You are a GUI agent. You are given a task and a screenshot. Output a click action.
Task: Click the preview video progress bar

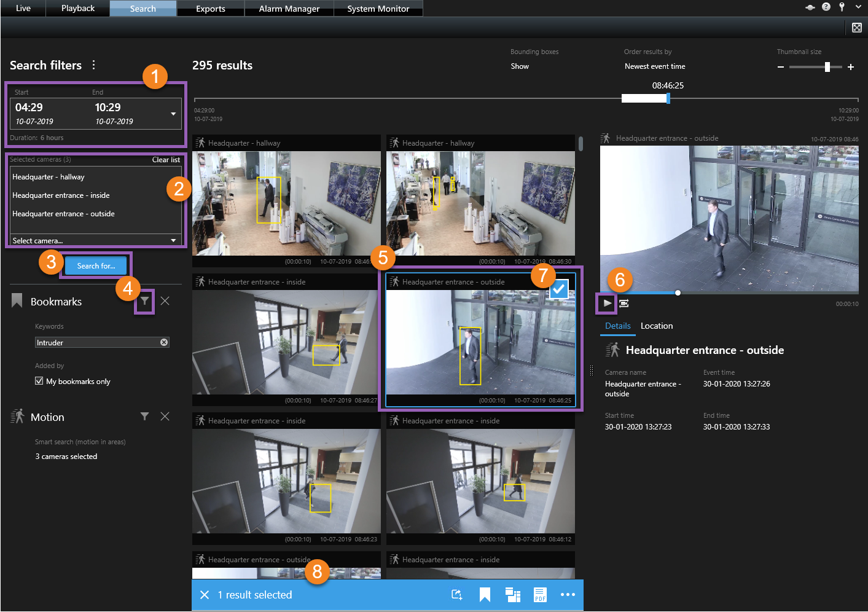(729, 292)
